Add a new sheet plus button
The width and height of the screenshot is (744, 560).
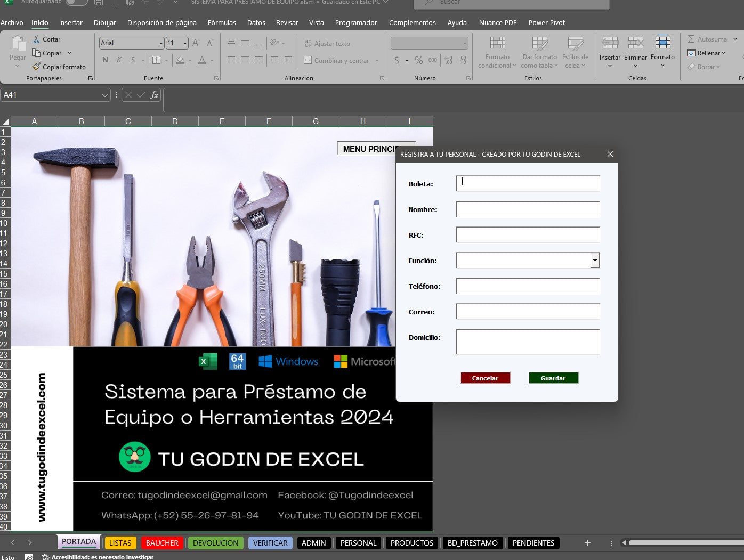coord(587,543)
